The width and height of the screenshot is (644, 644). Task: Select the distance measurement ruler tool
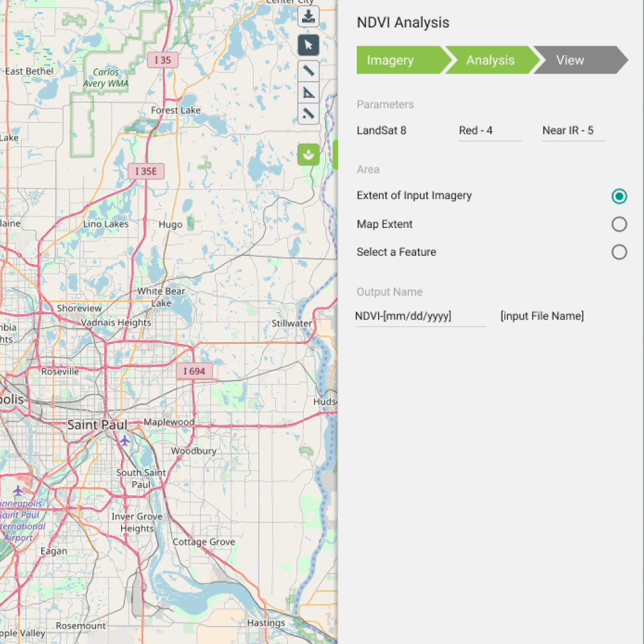point(308,71)
